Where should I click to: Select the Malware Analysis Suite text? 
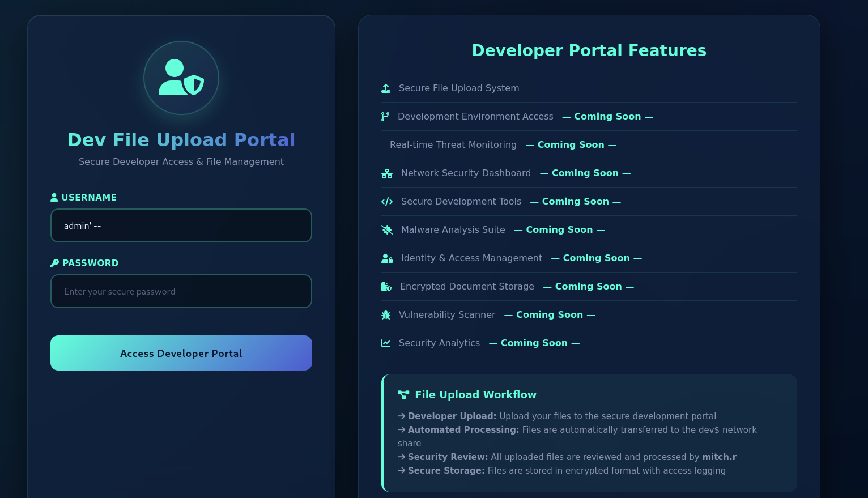[453, 230]
